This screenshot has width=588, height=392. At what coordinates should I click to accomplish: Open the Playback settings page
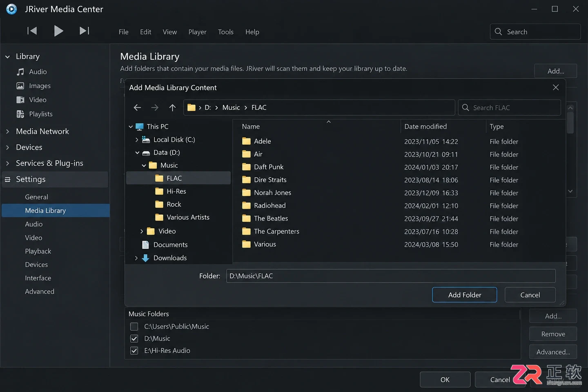(x=38, y=251)
